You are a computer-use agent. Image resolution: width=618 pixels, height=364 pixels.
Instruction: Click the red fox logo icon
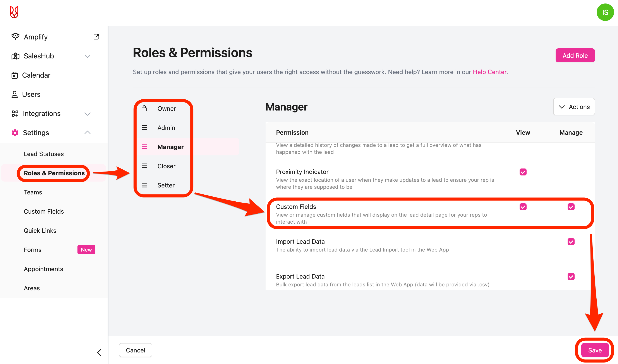pos(14,12)
